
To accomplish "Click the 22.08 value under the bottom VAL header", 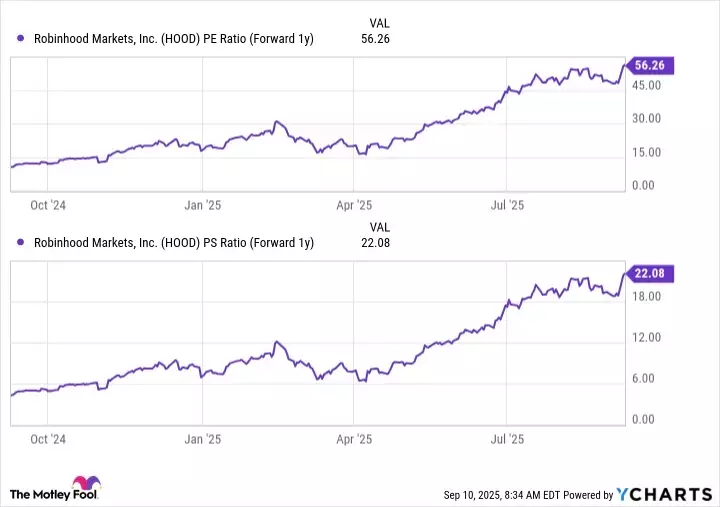I will (x=384, y=242).
